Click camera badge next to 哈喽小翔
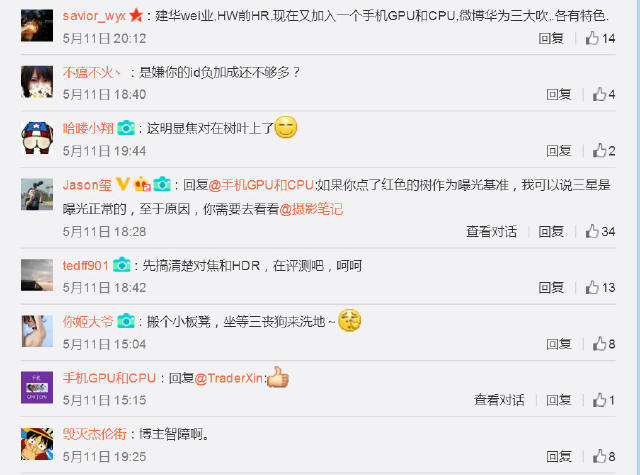This screenshot has height=475, width=640. coord(126,128)
